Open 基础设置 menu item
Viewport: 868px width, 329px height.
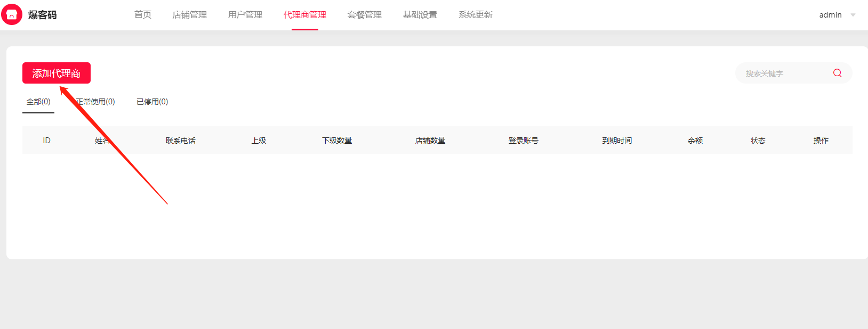coord(420,15)
